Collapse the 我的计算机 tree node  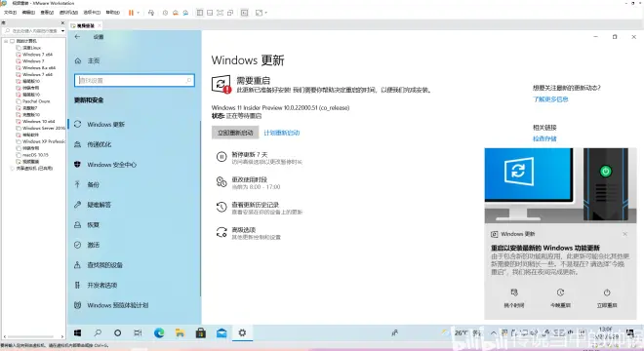6,41
